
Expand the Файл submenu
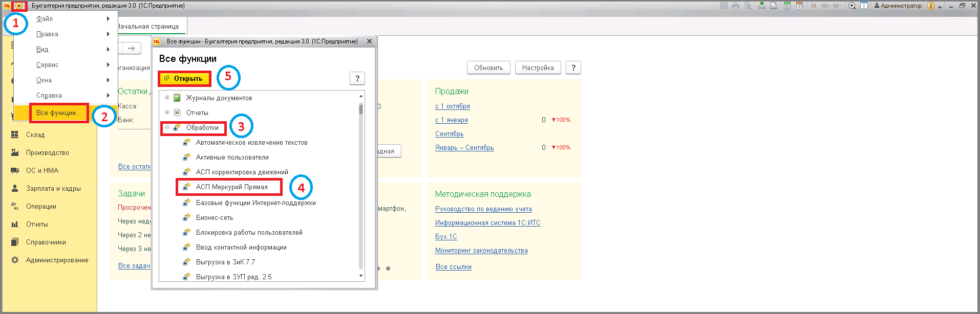tap(108, 18)
